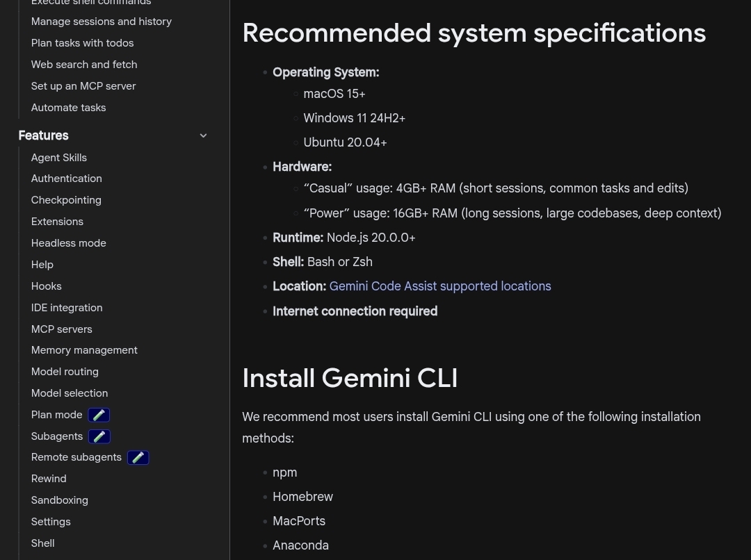Click the pencil badge beside Remote subagents
This screenshot has width=751, height=560.
click(138, 458)
